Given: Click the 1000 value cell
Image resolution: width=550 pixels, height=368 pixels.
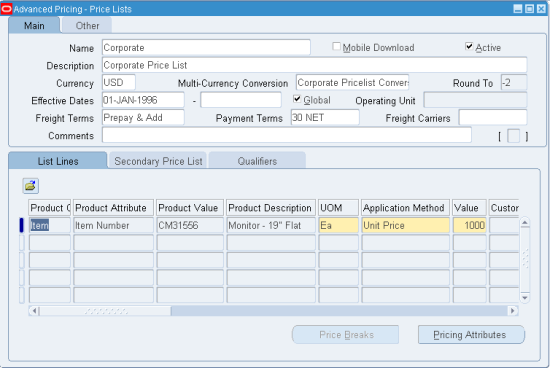Looking at the screenshot, I should (x=470, y=225).
